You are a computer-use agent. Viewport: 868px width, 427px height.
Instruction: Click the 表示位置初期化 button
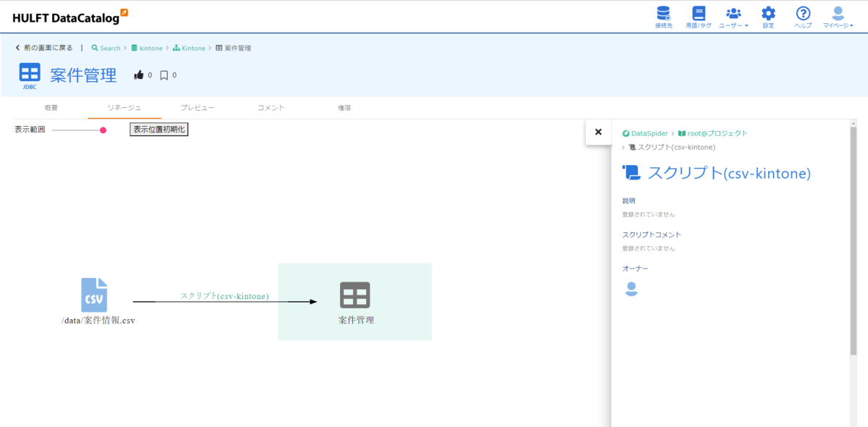click(159, 130)
